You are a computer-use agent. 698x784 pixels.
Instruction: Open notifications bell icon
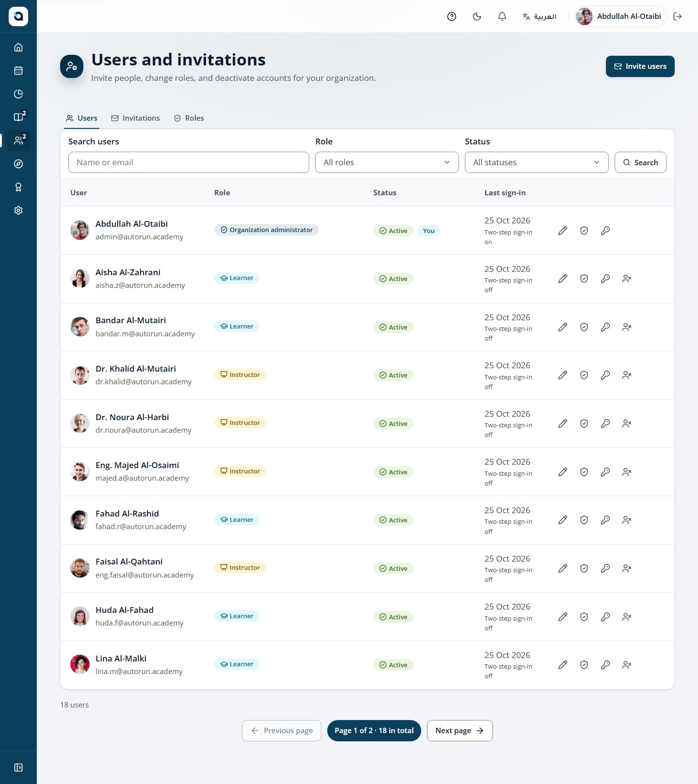click(x=502, y=16)
